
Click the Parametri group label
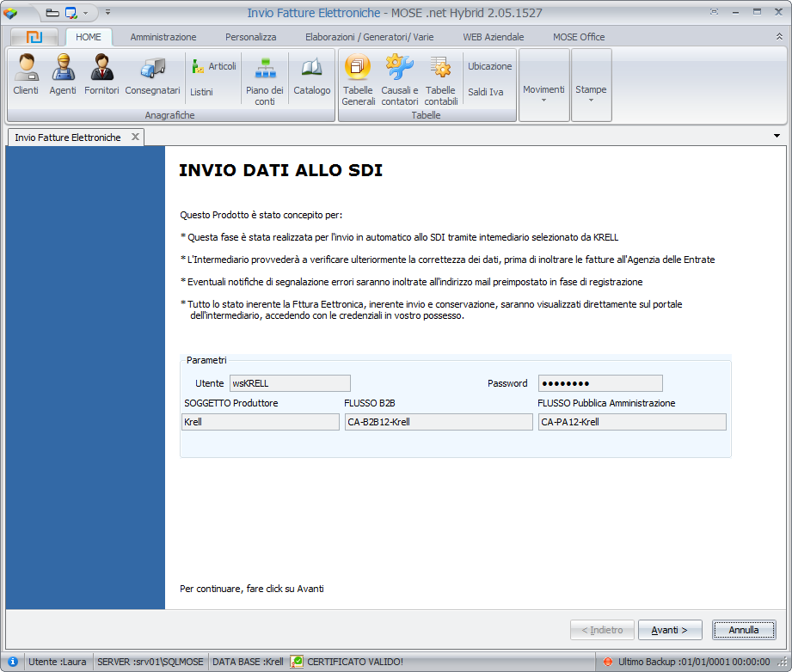(x=206, y=360)
